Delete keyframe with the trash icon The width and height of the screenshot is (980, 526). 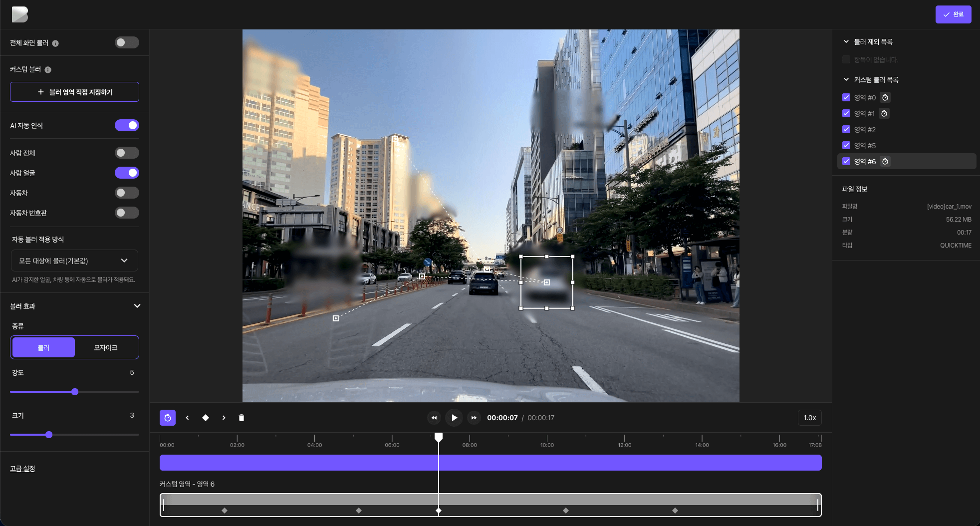242,418
